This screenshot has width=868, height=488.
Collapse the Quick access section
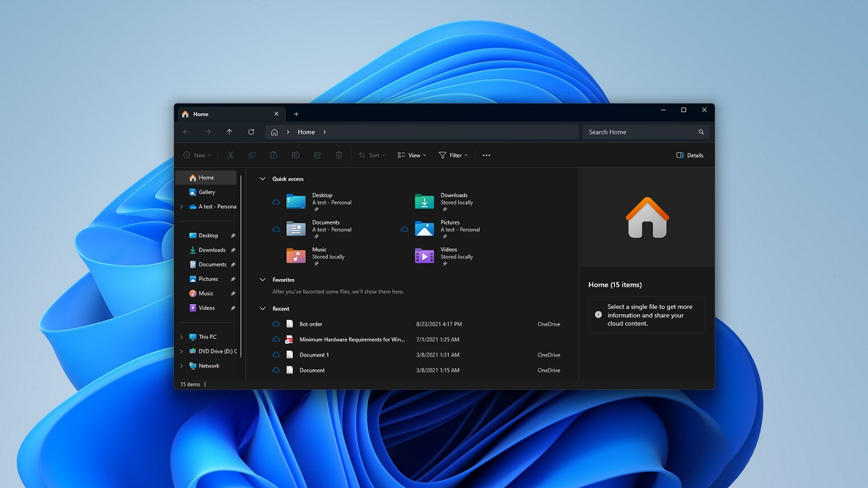tap(263, 178)
